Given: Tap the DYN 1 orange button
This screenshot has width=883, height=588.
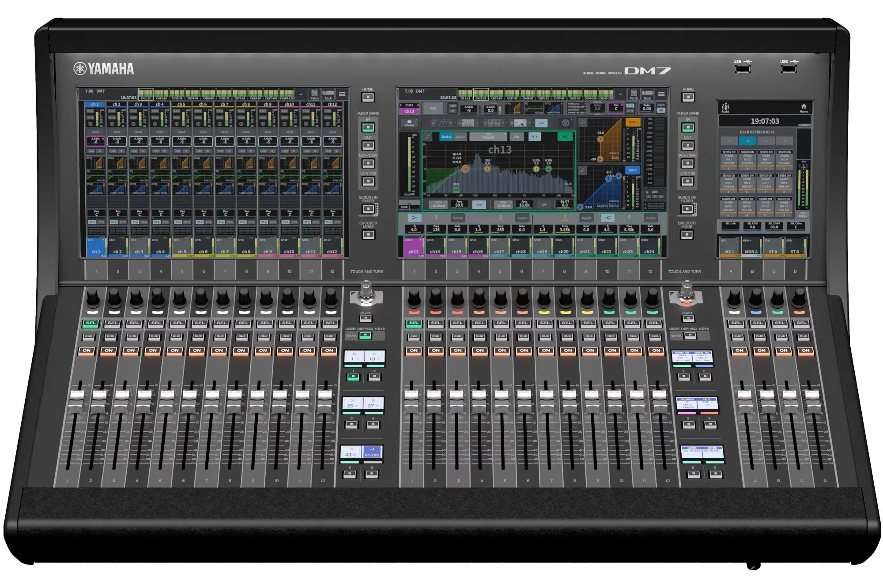Looking at the screenshot, I should click(x=632, y=122).
